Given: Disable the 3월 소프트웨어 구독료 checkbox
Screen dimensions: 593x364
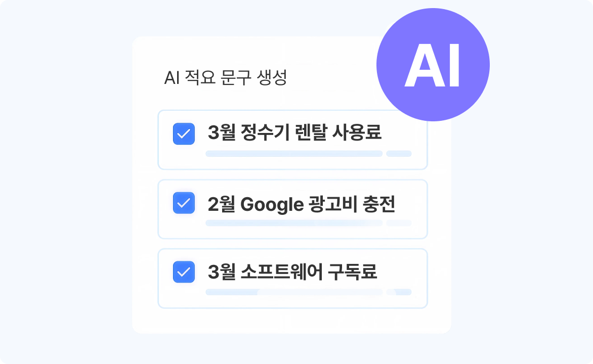Looking at the screenshot, I should (x=184, y=272).
